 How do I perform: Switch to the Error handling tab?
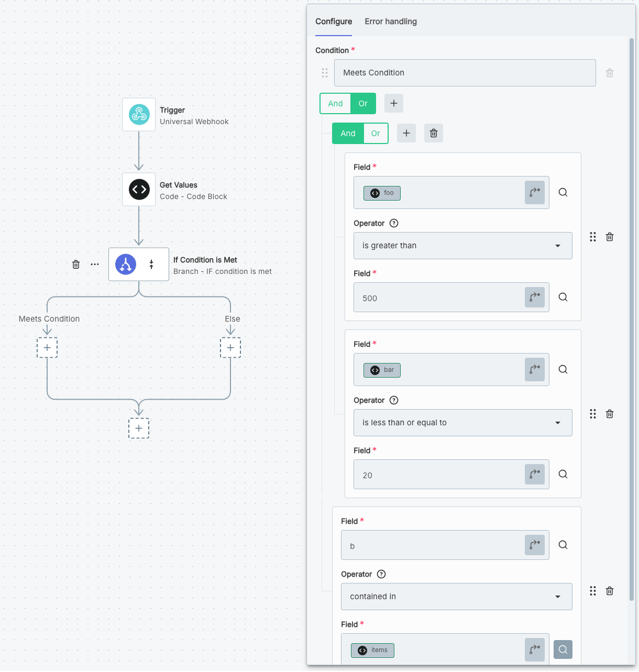click(x=391, y=21)
